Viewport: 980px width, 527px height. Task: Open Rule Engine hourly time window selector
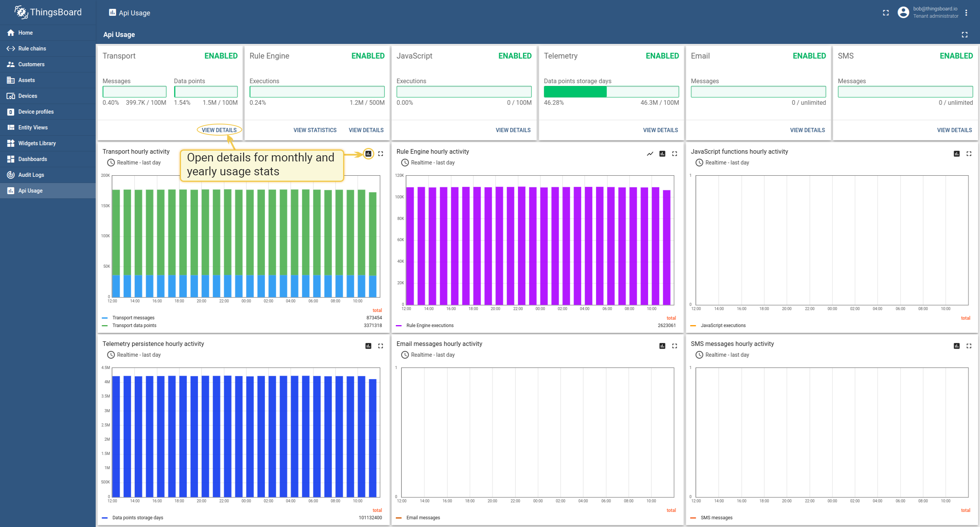click(x=428, y=163)
